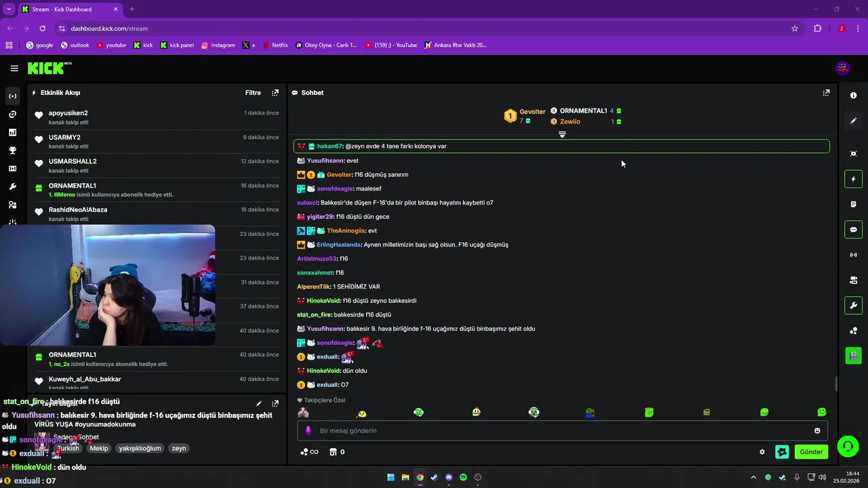868x488 pixels.
Task: Select the hamster emote in emote row
Action: (303, 412)
